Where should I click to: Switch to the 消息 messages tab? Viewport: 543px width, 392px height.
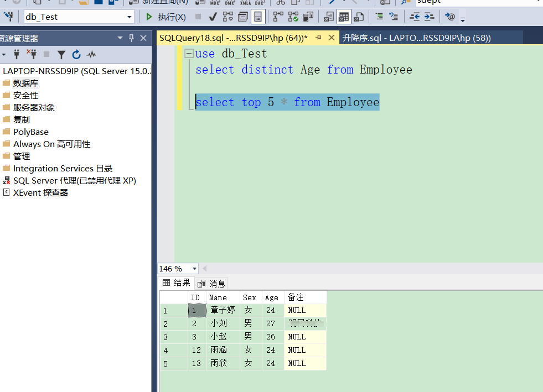pos(211,284)
